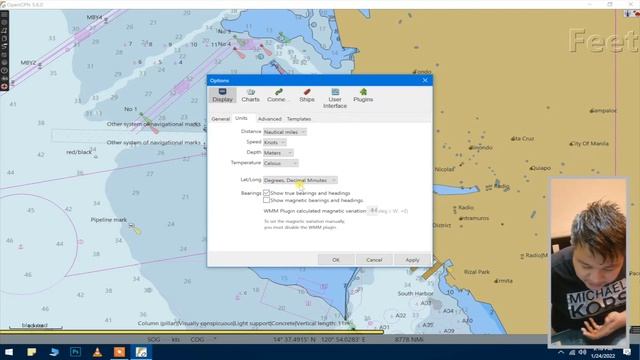Screen dimensions: 640x360
Task: Click the Rizal Park label on chart
Action: tap(477, 272)
